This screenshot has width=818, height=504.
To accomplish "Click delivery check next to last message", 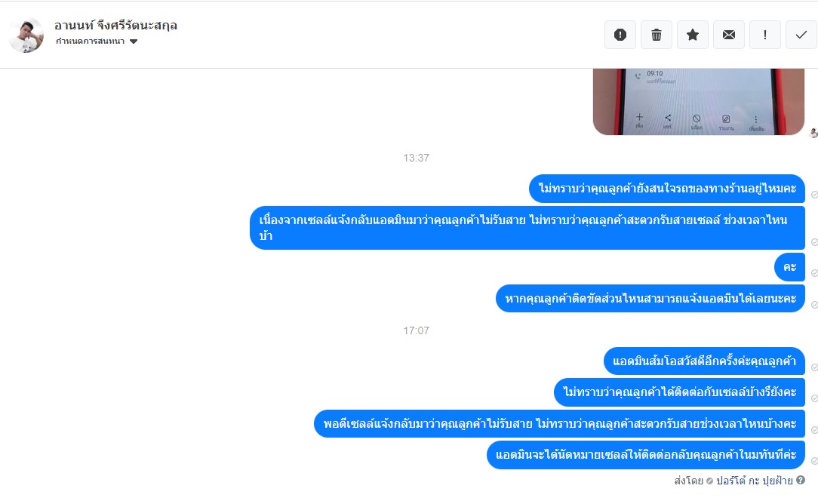I will [813, 461].
